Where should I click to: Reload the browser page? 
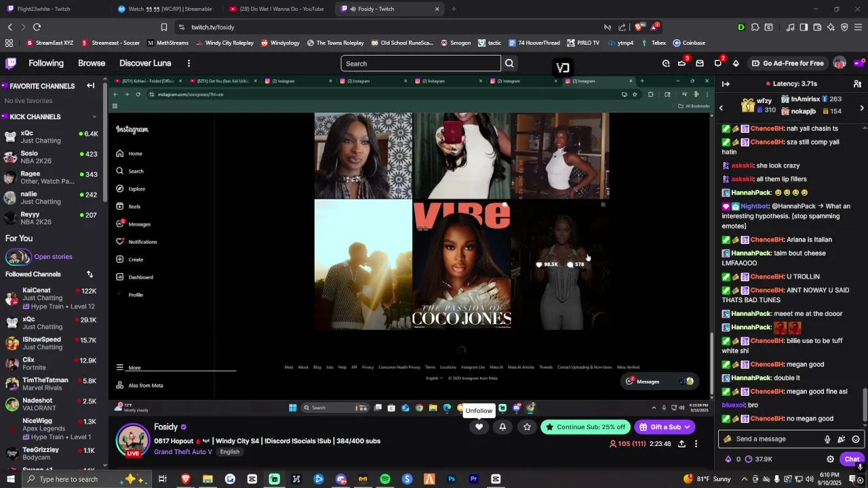37,27
